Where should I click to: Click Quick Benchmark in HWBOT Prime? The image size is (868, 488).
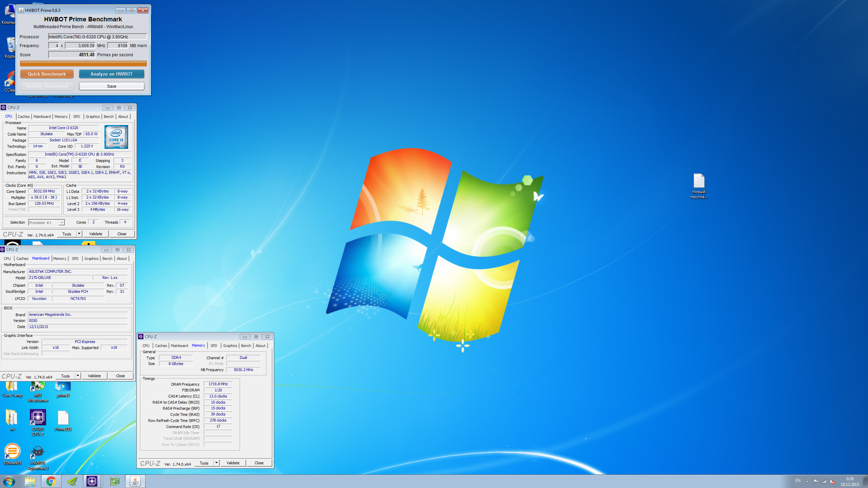point(47,74)
